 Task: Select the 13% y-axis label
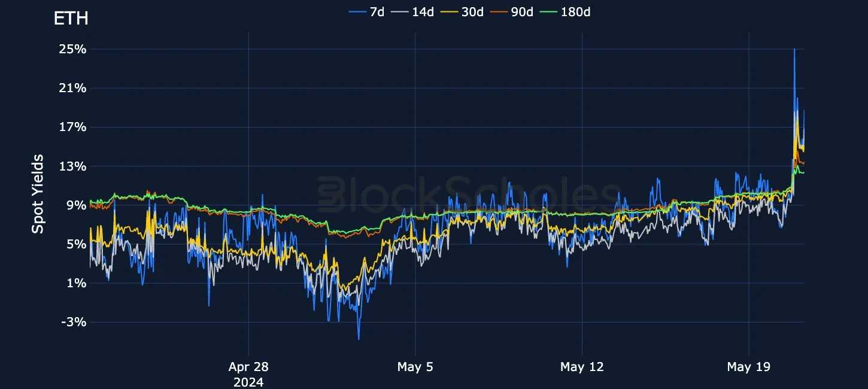pyautogui.click(x=72, y=166)
